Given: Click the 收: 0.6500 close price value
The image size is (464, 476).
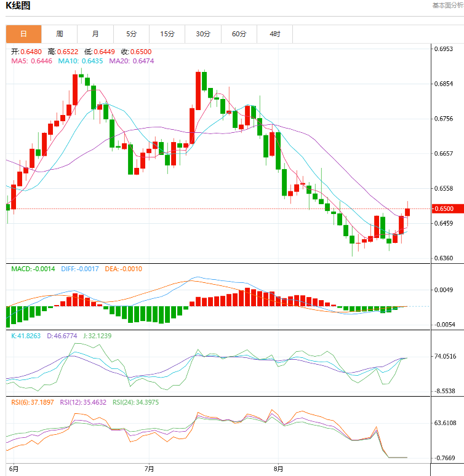Looking at the screenshot, I should tap(136, 52).
